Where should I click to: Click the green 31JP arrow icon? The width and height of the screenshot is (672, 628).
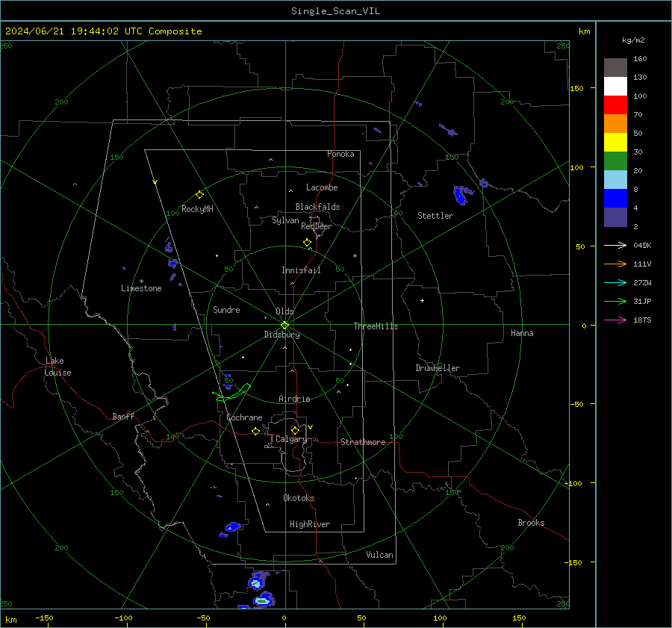pos(615,302)
